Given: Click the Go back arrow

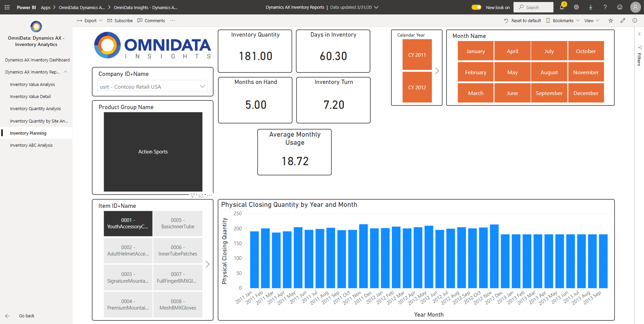Looking at the screenshot, I should [7, 316].
